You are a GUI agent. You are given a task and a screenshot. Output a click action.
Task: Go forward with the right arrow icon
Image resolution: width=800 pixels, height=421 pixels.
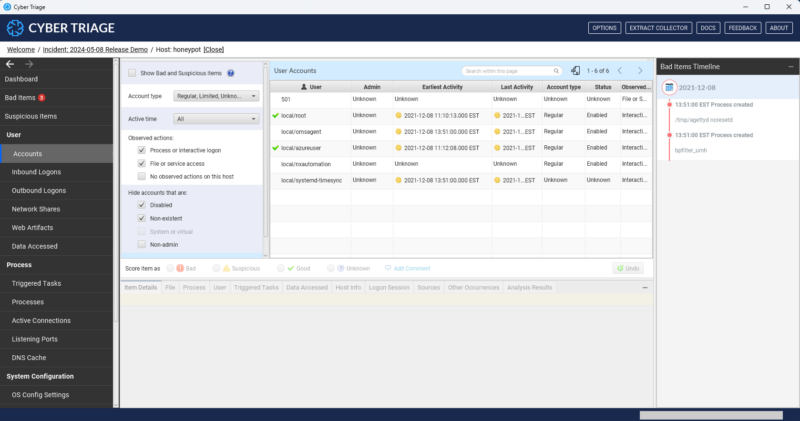point(29,64)
